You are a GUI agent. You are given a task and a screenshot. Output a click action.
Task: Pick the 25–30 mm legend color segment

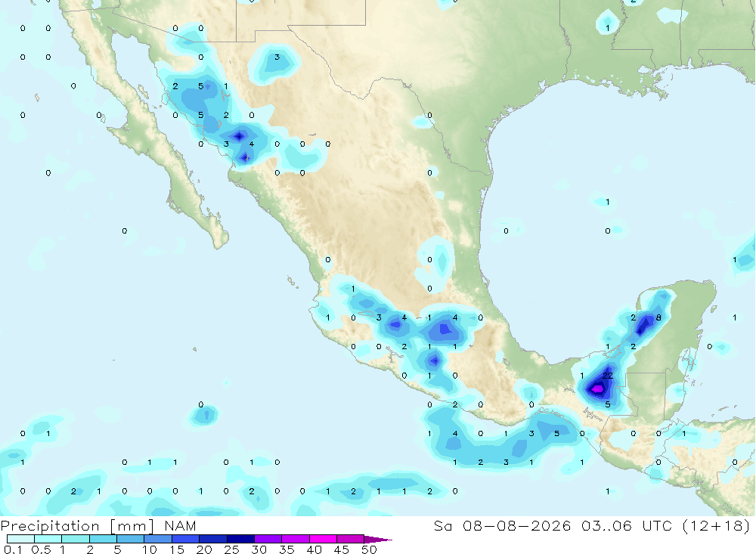click(x=240, y=539)
